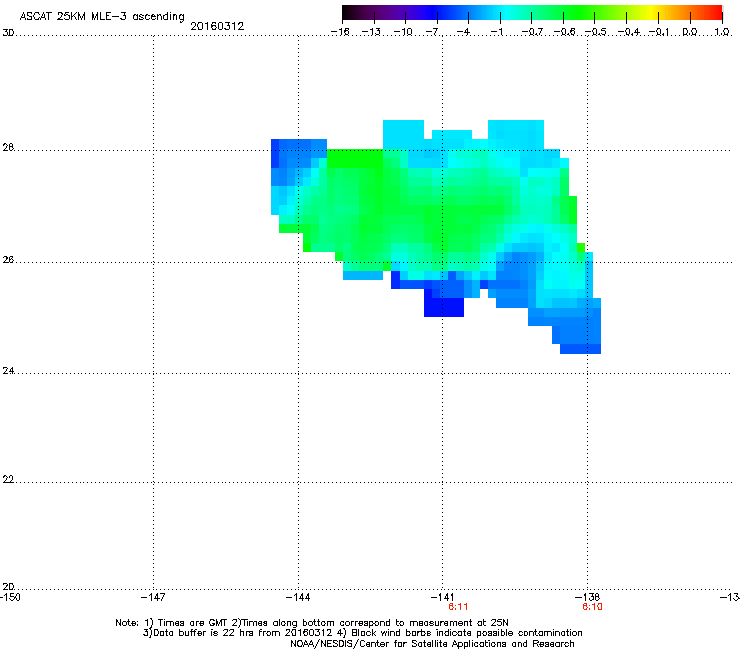Screen dimensions: 740x650
Task: Click latitude label 28
Action: 8,147
